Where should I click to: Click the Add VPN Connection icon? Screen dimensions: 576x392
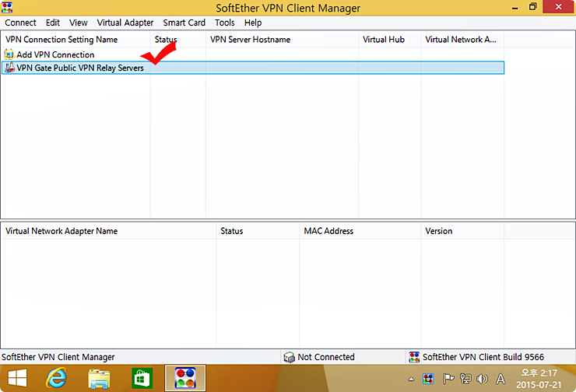coord(9,54)
